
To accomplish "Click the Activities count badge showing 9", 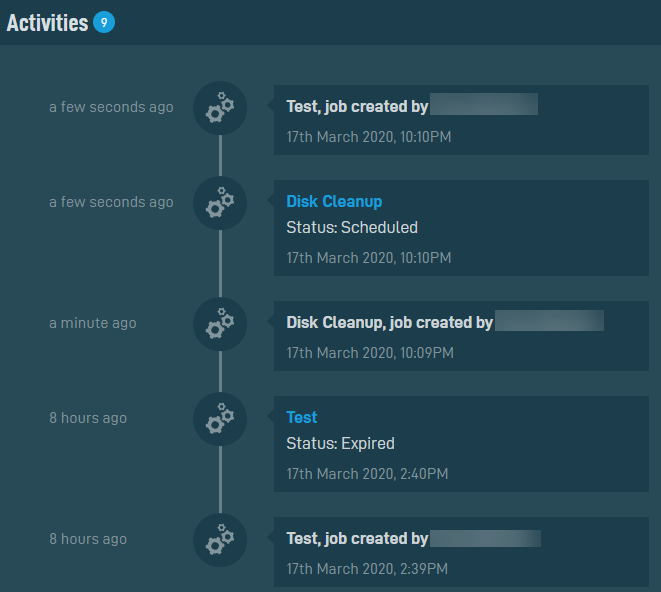I will (x=104, y=22).
